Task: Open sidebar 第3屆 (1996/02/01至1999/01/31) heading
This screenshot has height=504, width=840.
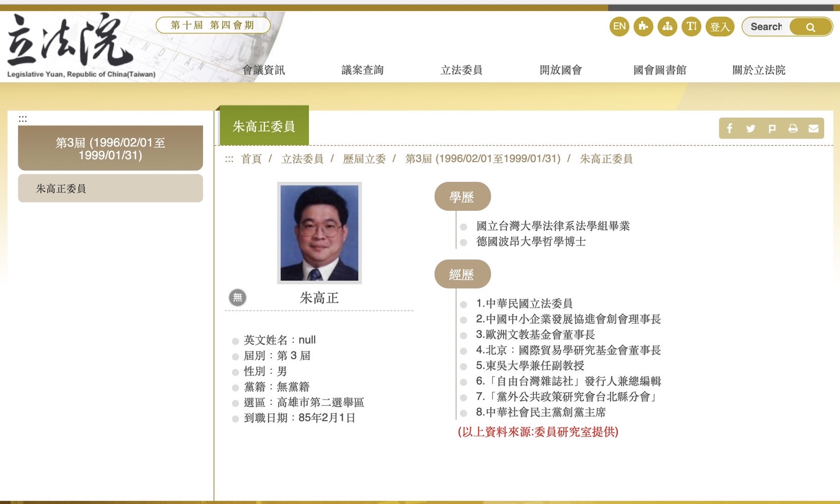Action: coord(110,148)
